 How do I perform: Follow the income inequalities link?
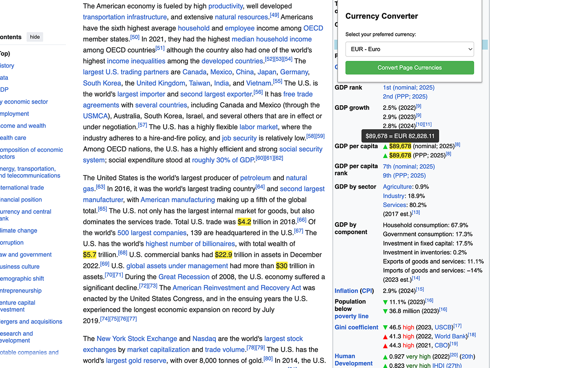pos(136,61)
